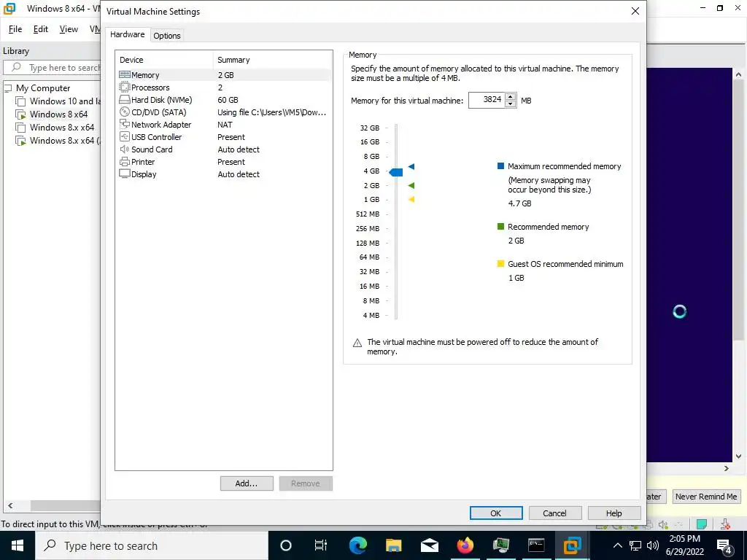747x560 pixels.
Task: Select the Printer device icon
Action: (124, 161)
